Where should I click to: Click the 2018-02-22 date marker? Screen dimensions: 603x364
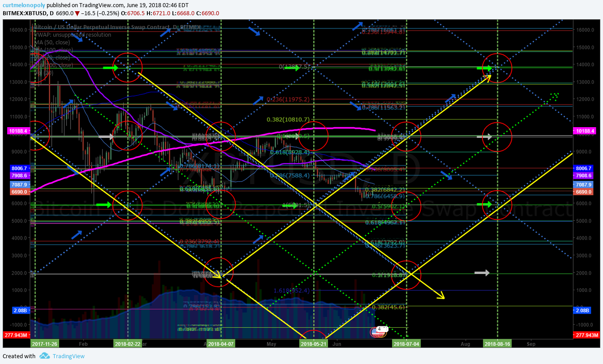127,344
